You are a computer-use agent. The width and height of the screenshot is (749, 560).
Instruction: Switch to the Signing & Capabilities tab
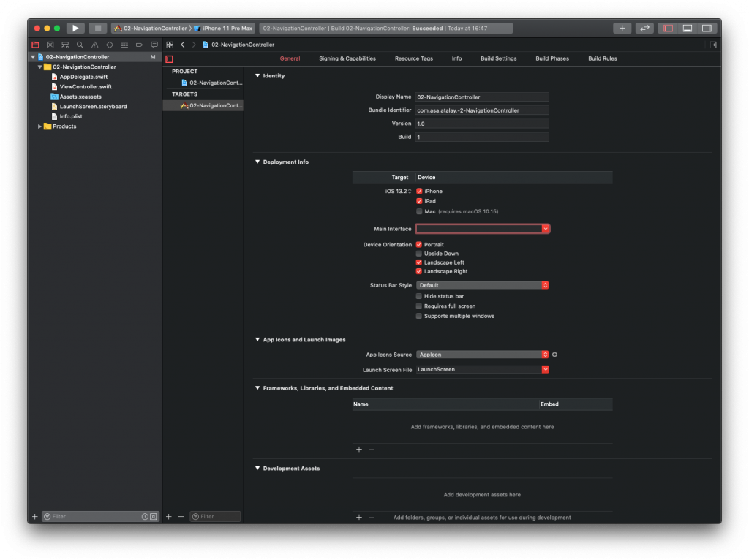click(x=347, y=58)
